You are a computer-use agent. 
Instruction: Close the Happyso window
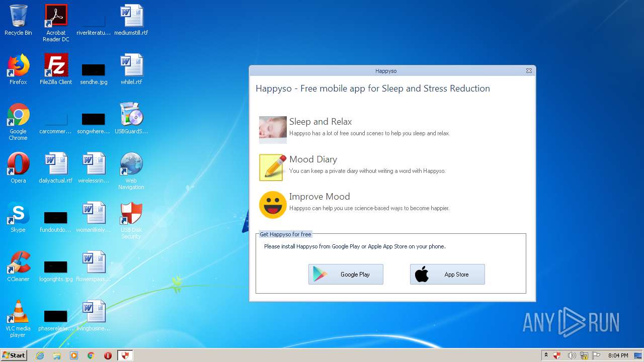pos(529,71)
